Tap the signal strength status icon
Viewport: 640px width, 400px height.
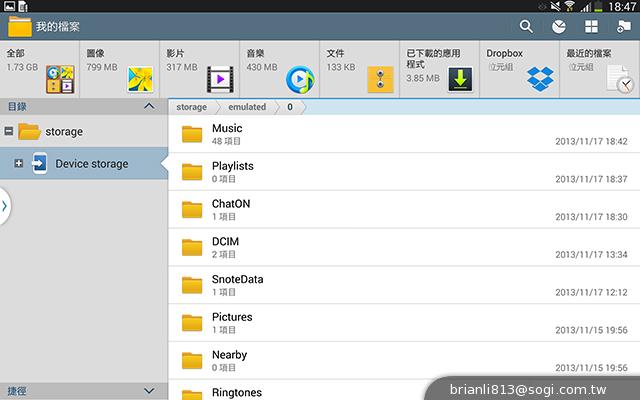point(586,7)
